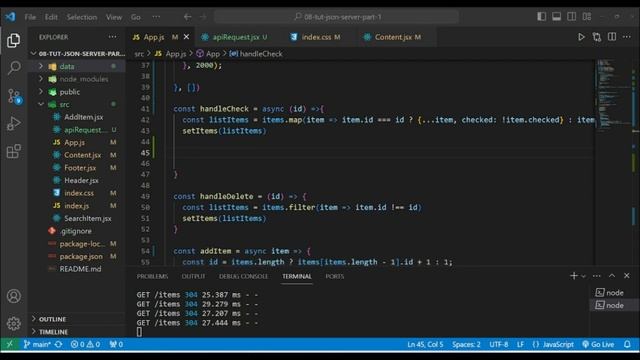Open the File menu
The height and width of the screenshot is (360, 640).
click(30, 17)
